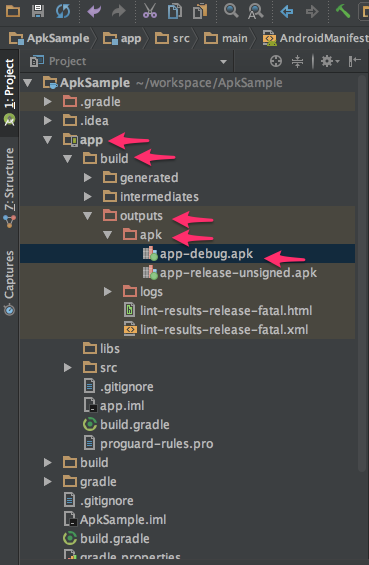Expand the intermediates folder
The width and height of the screenshot is (369, 565).
coord(88,196)
